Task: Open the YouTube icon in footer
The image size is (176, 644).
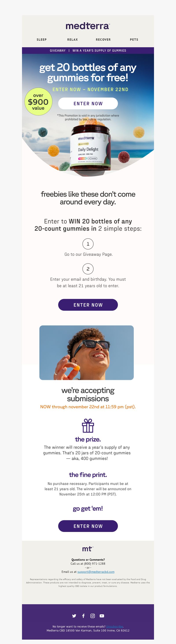Action: 102,616
